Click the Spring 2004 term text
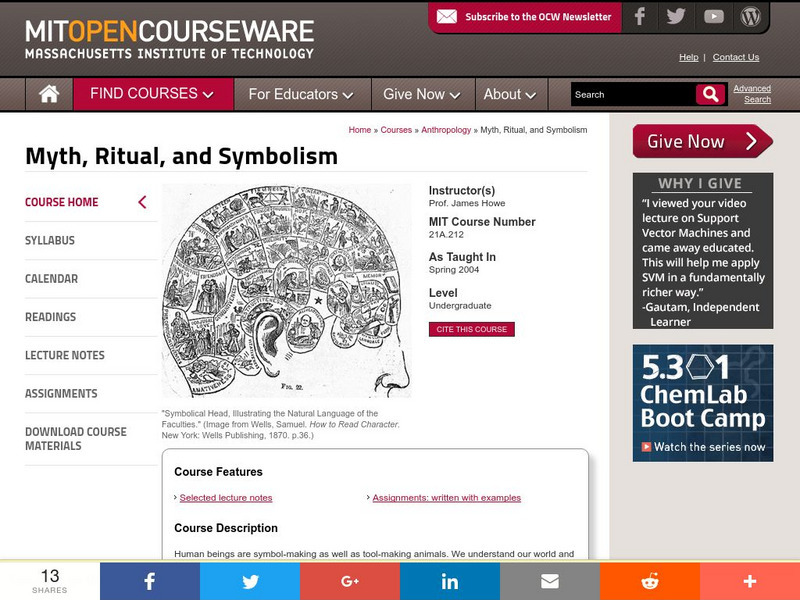800x600 pixels. [454, 269]
